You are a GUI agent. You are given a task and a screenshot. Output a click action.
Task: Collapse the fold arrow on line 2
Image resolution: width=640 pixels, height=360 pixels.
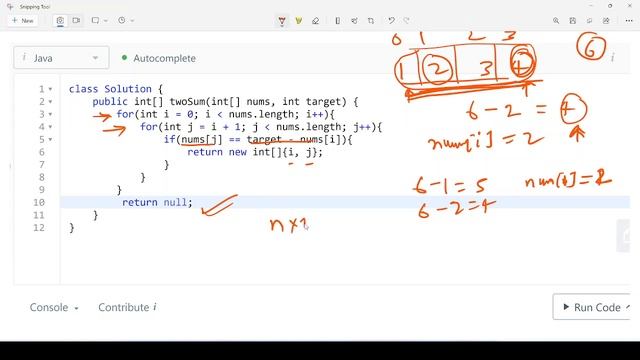tap(50, 102)
